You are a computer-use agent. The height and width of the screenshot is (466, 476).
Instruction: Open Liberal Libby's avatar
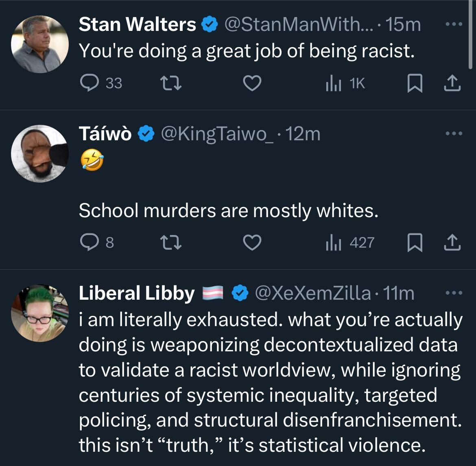pyautogui.click(x=39, y=313)
